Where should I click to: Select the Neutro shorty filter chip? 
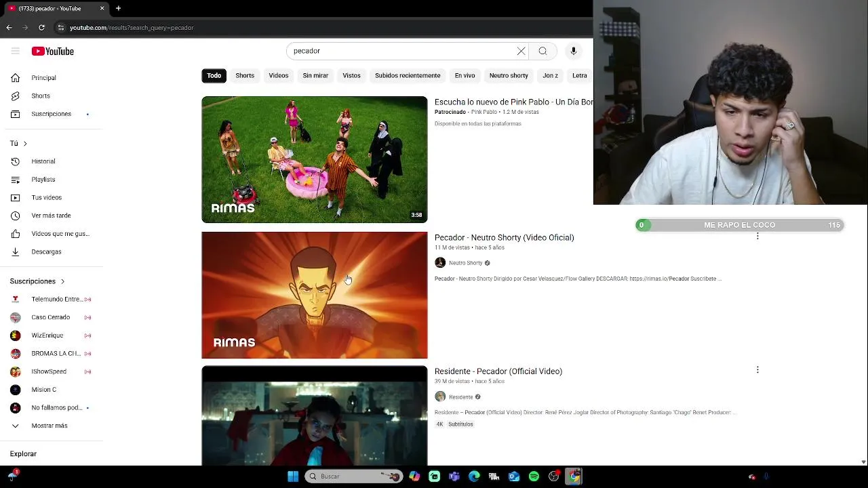click(x=509, y=75)
